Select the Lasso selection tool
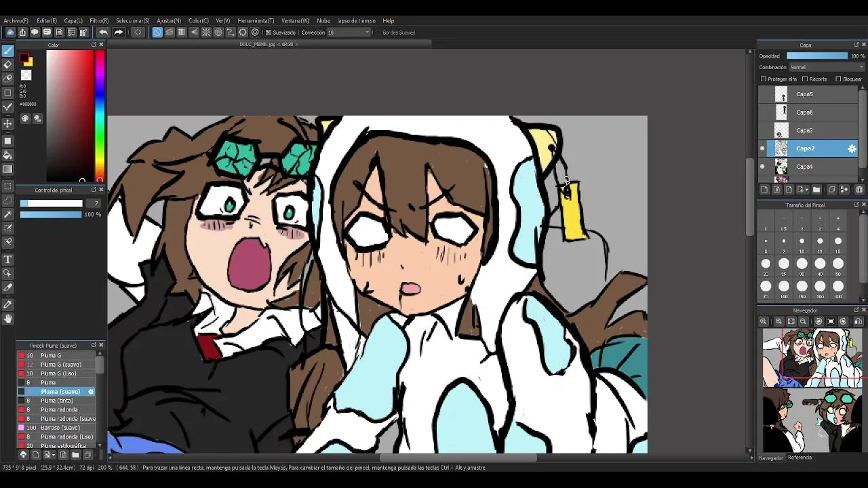The height and width of the screenshot is (488, 868). [8, 200]
